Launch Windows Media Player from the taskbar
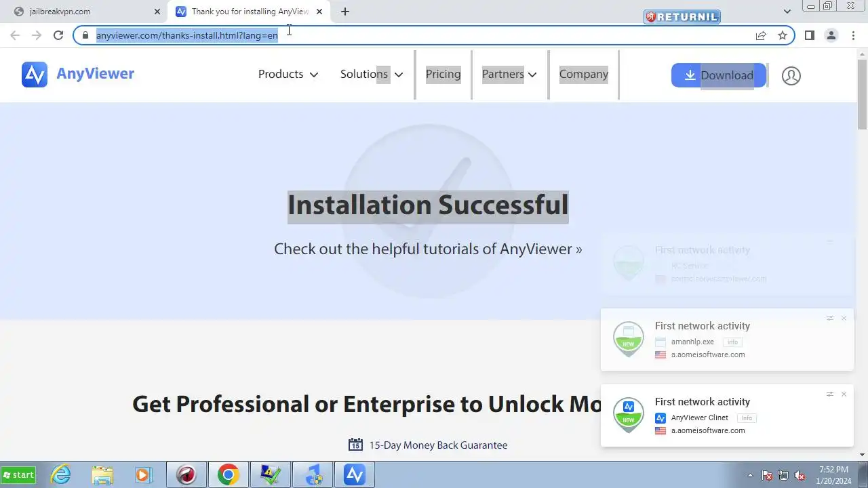Viewport: 868px width, 488px height. coord(144,475)
